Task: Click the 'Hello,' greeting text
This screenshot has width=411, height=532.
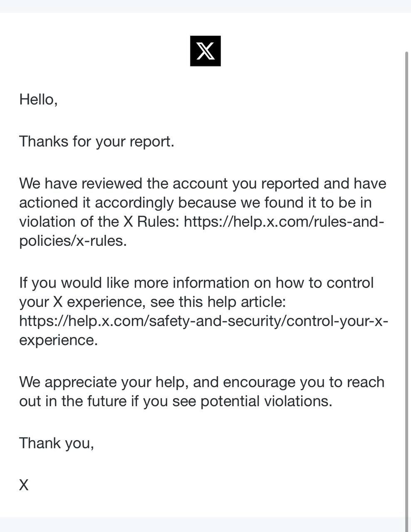Action: pyautogui.click(x=38, y=99)
